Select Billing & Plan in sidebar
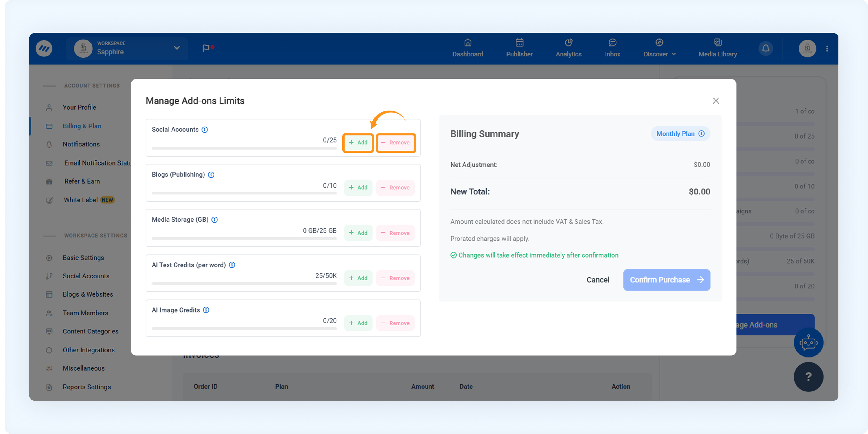The image size is (868, 434). (82, 126)
